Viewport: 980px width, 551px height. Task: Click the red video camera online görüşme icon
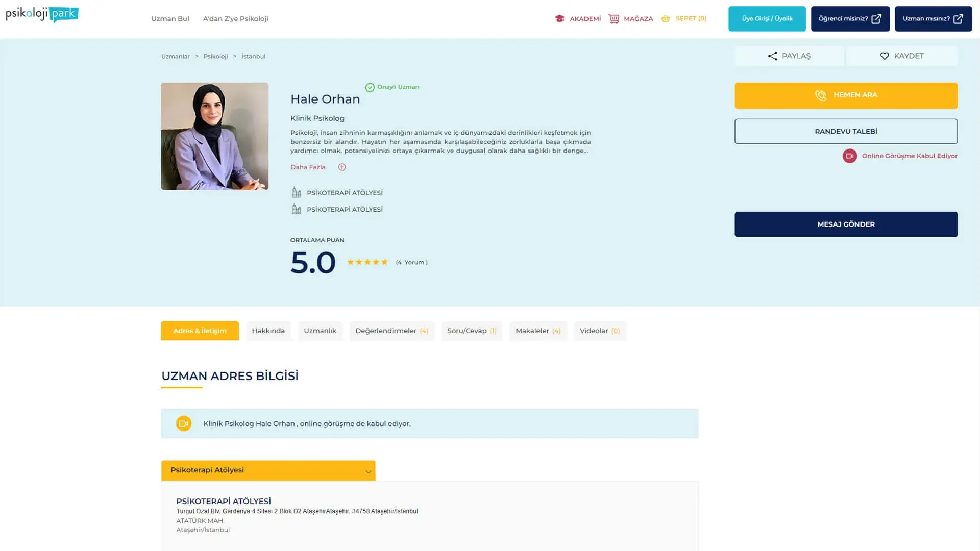tap(849, 156)
